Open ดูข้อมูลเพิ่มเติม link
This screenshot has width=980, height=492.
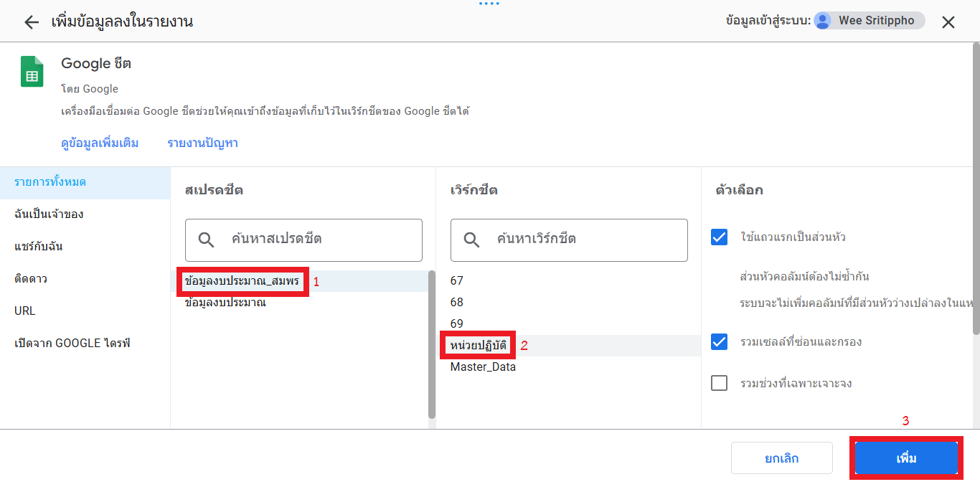click(x=100, y=143)
